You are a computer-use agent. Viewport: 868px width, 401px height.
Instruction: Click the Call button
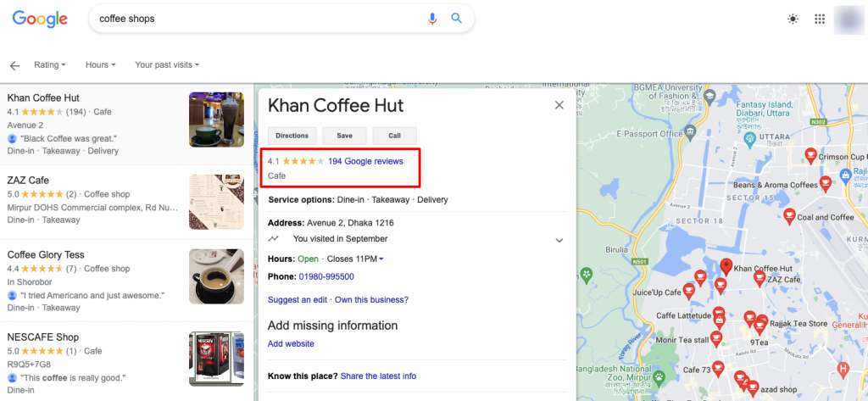[394, 136]
